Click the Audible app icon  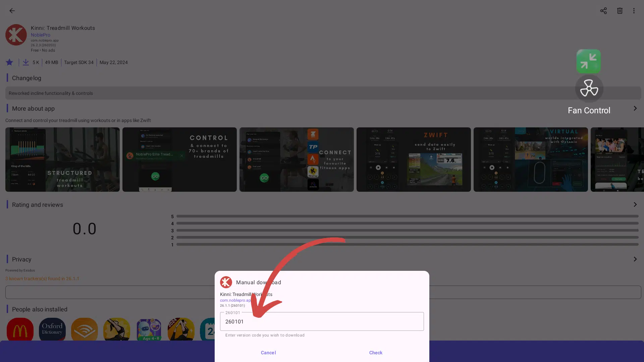pyautogui.click(x=84, y=330)
